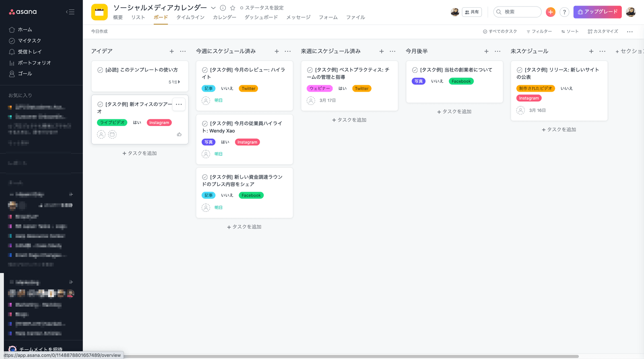Click the yellow project color icon
644x359 pixels.
99,12
